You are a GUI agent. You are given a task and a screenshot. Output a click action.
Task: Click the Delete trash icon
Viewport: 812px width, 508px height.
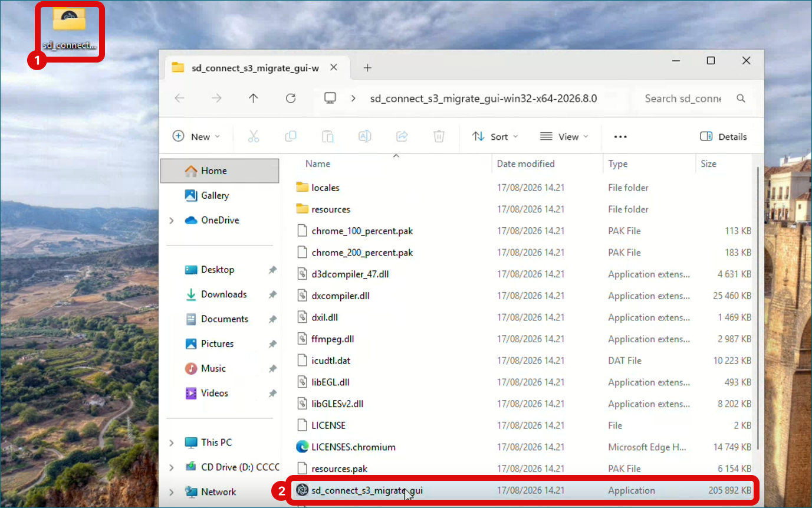coord(439,136)
